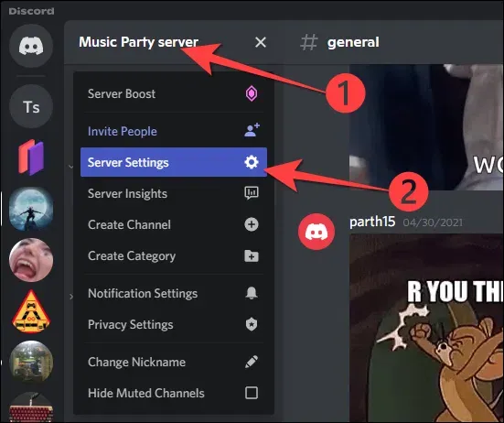Open parth15's red Discord avatar
This screenshot has height=423, width=504.
[316, 232]
